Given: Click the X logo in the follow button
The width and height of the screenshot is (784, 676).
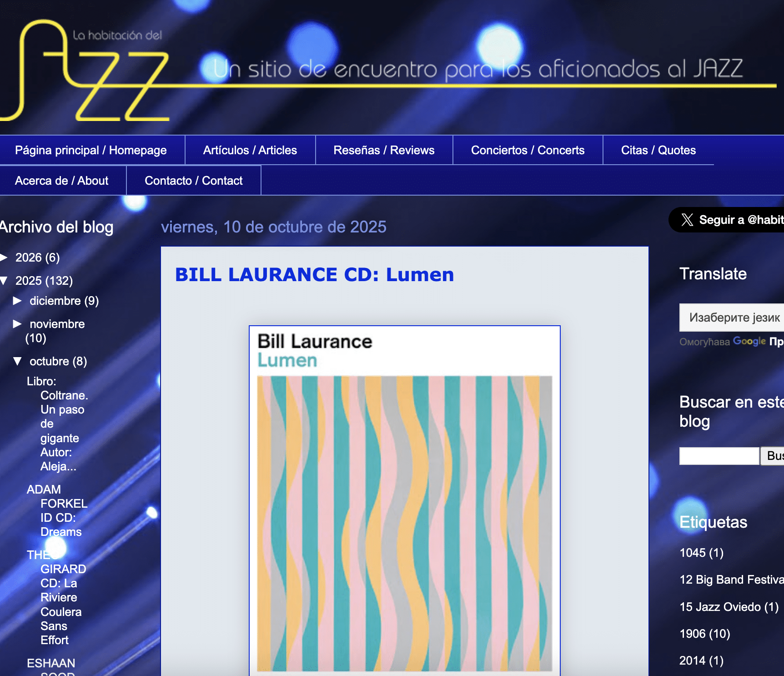Looking at the screenshot, I should tap(687, 220).
